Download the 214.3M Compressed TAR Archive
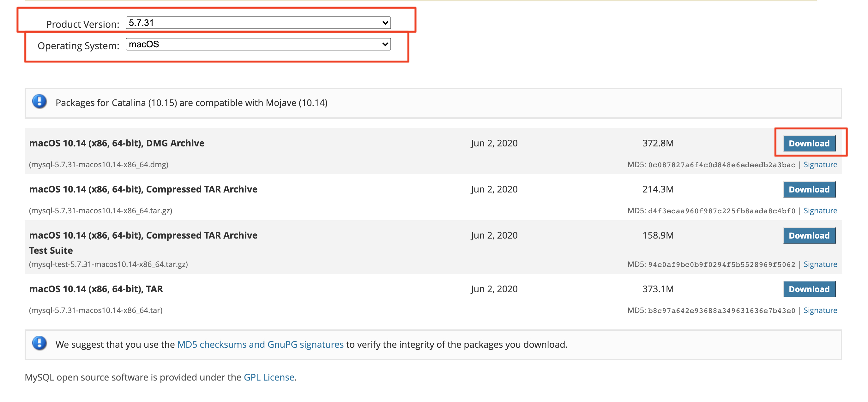The height and width of the screenshot is (402, 868). [x=809, y=190]
